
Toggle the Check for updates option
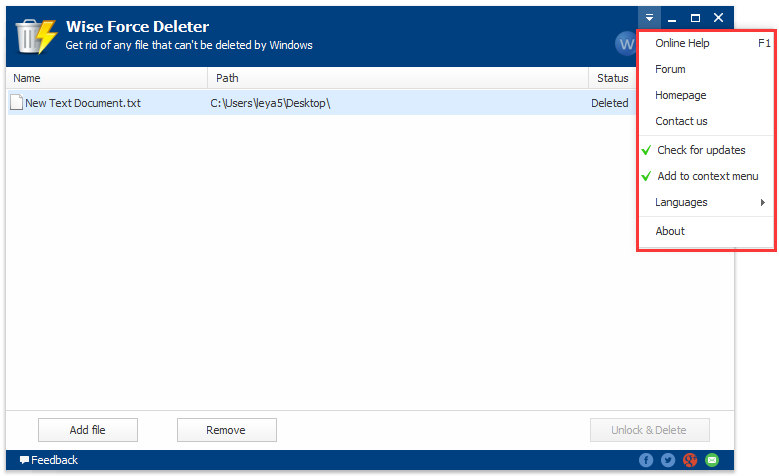(x=706, y=150)
